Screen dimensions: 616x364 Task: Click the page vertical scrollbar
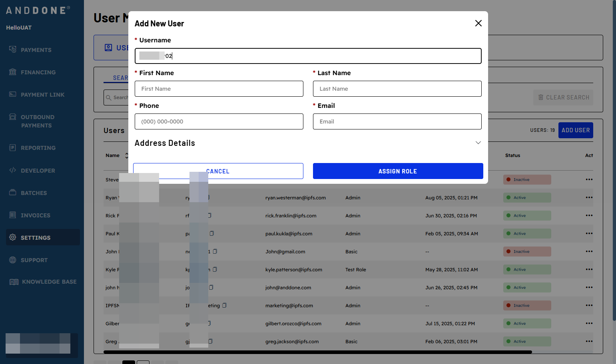tap(614, 160)
